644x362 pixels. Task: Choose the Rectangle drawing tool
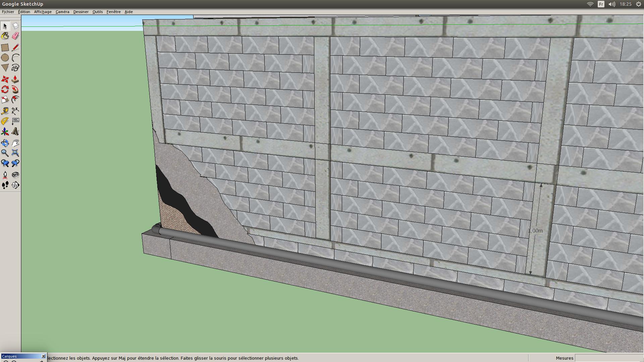coord(5,48)
